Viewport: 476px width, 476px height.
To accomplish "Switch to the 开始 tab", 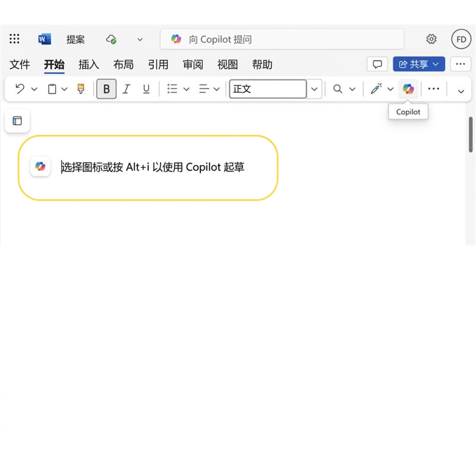I will [54, 64].
